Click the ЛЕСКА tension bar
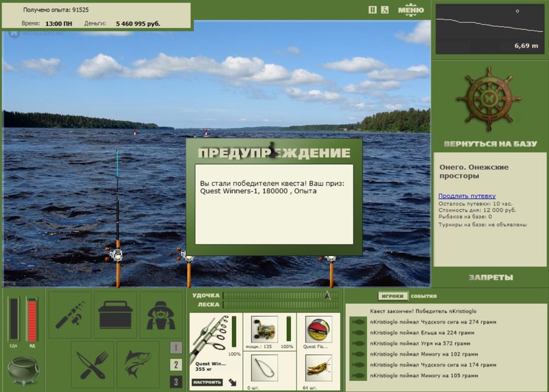This screenshot has height=392, width=549. click(281, 305)
